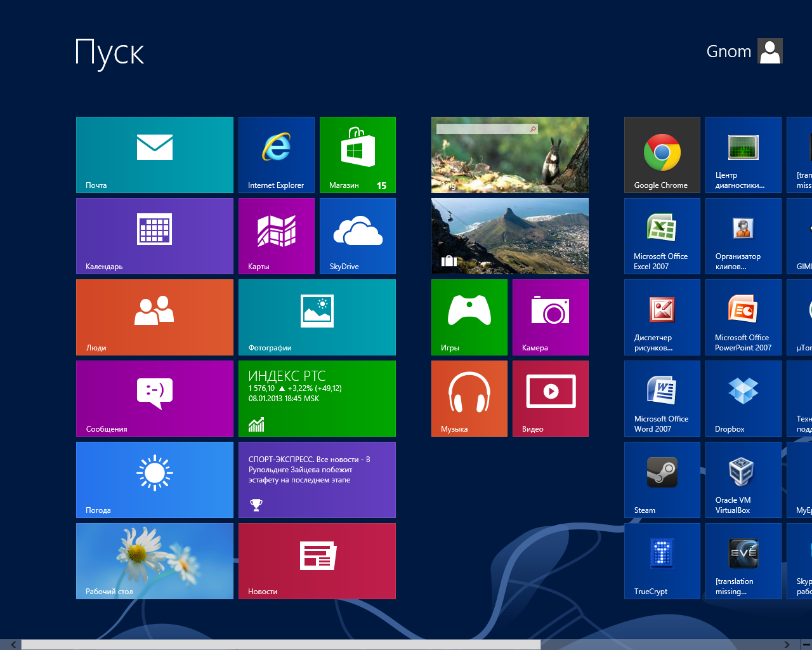Click the horizontal scrollbar thumb
Image resolution: width=812 pixels, height=650 pixels.
(281, 645)
